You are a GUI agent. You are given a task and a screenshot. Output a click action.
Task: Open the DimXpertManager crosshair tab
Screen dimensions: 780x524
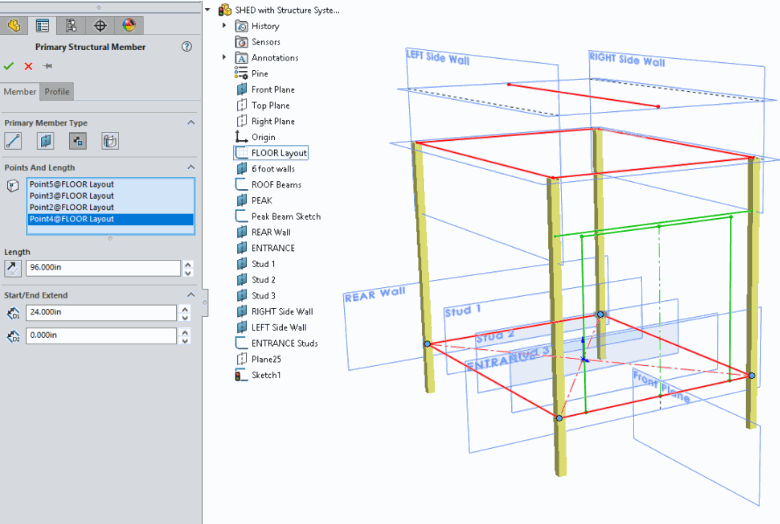(100, 25)
